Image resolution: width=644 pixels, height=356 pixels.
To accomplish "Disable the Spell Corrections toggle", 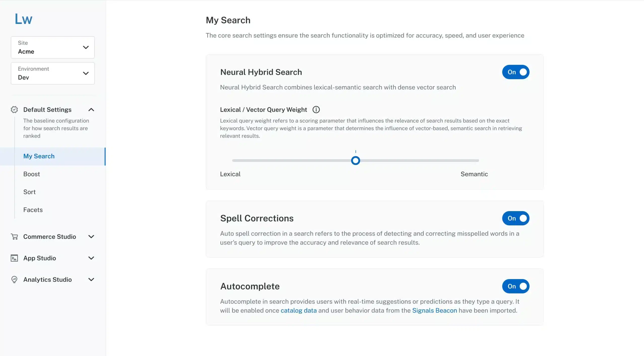I will pos(516,218).
